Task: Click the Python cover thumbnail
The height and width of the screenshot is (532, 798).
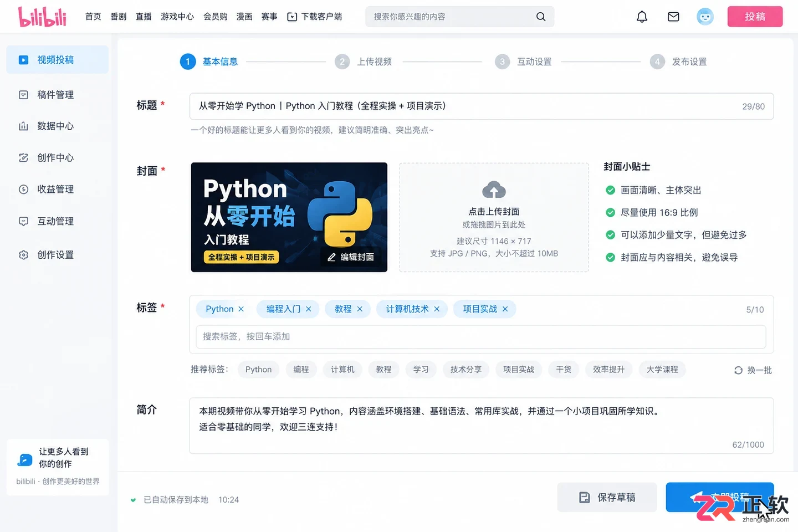Action: [x=289, y=217]
